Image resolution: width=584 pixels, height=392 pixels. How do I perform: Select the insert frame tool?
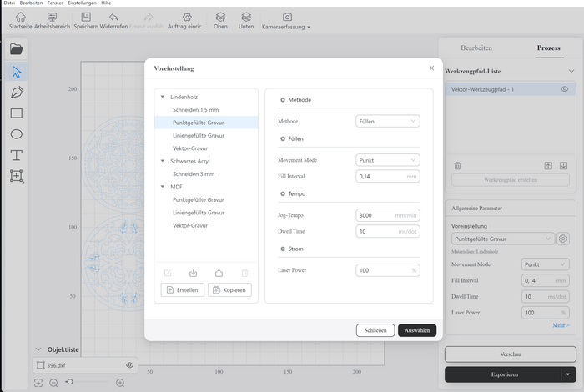17,176
